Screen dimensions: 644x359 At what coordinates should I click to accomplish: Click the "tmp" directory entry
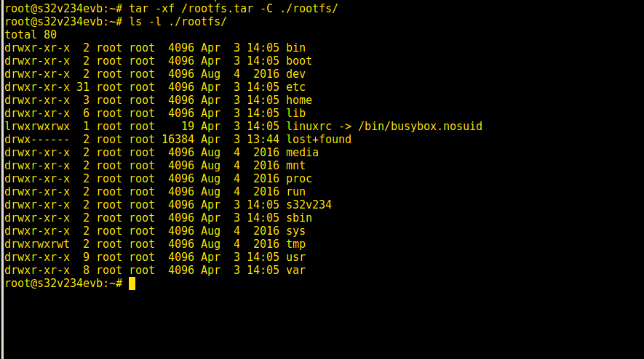[x=295, y=244]
